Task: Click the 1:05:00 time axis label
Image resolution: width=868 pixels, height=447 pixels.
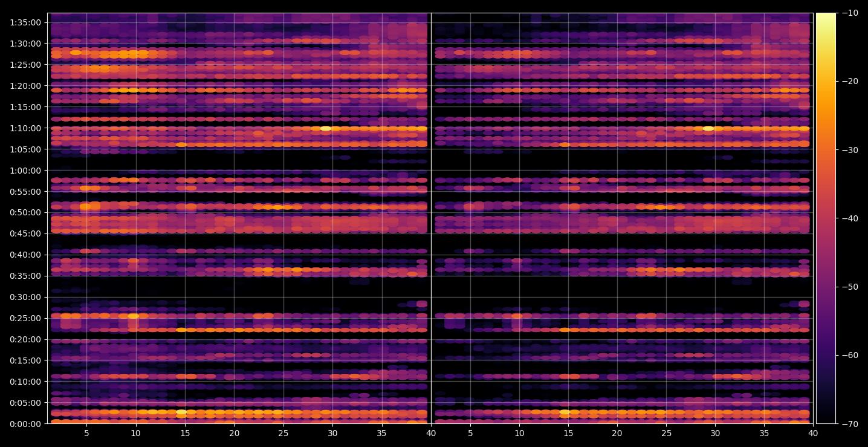Action: pyautogui.click(x=25, y=149)
